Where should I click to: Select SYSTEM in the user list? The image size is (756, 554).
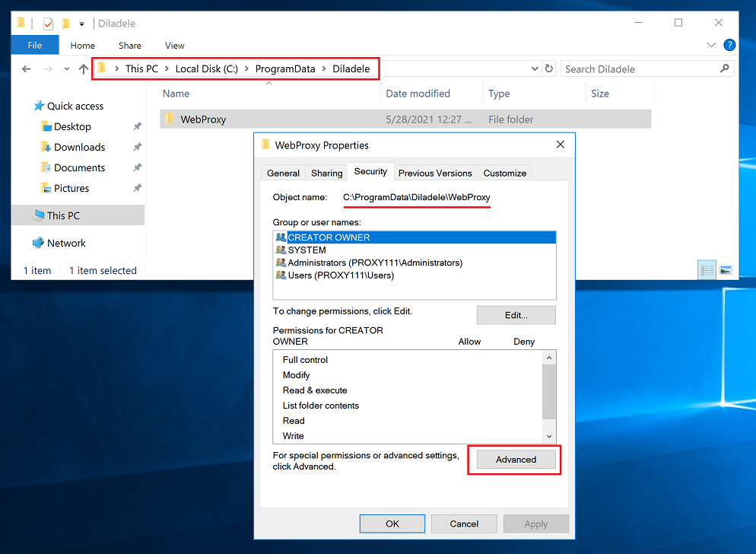pos(415,250)
